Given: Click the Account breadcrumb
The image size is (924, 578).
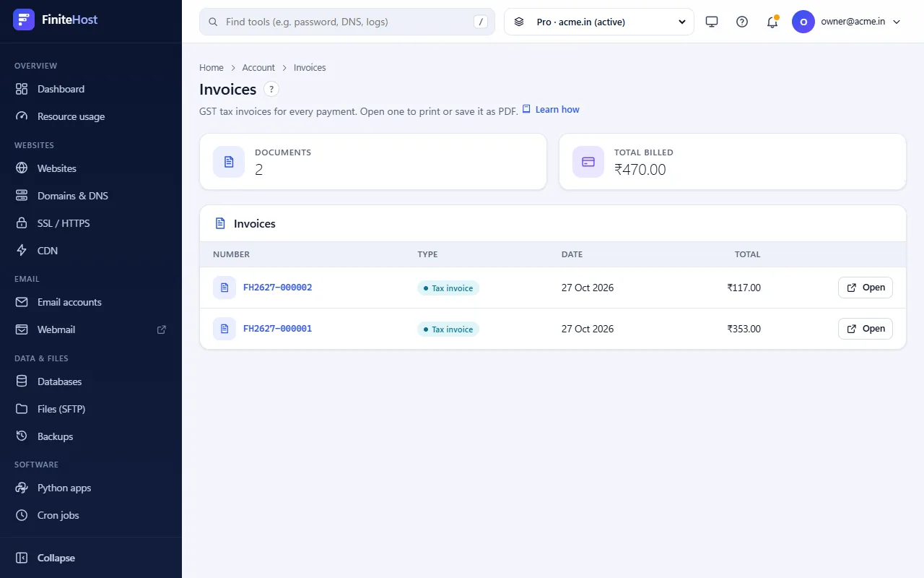Looking at the screenshot, I should (x=258, y=67).
